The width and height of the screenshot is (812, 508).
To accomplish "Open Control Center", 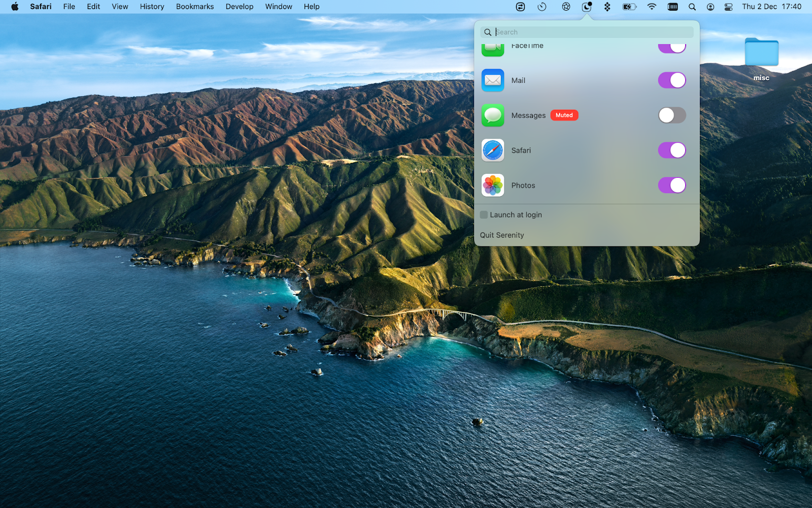I will 728,7.
